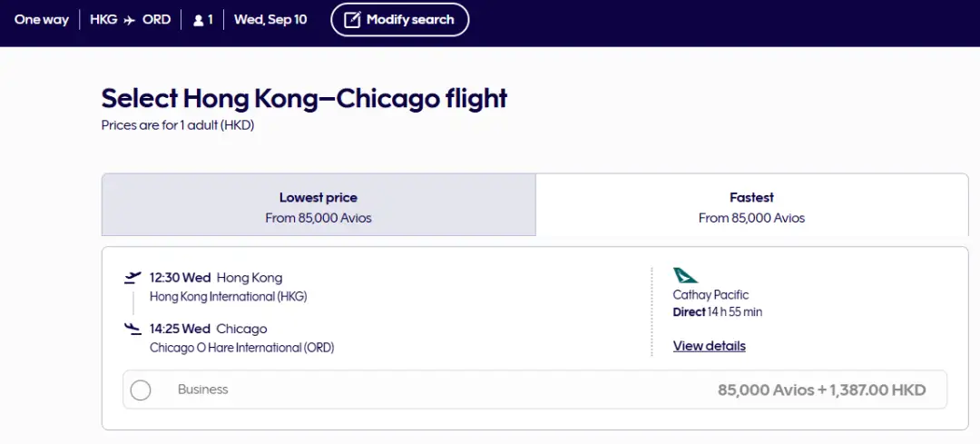The image size is (980, 444).
Task: Click Chicago O Hare International (ORD) airport name
Action: pos(241,348)
